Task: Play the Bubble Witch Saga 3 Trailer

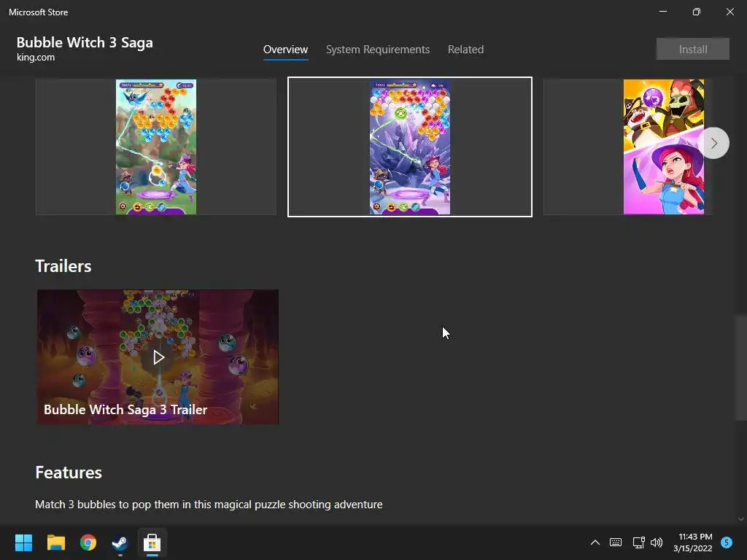Action: [158, 357]
